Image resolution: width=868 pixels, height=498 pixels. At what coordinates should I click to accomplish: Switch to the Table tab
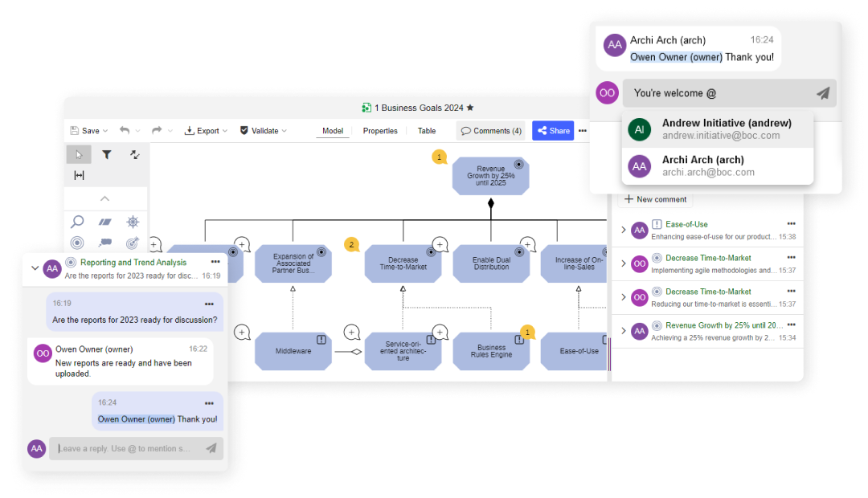[x=426, y=131]
